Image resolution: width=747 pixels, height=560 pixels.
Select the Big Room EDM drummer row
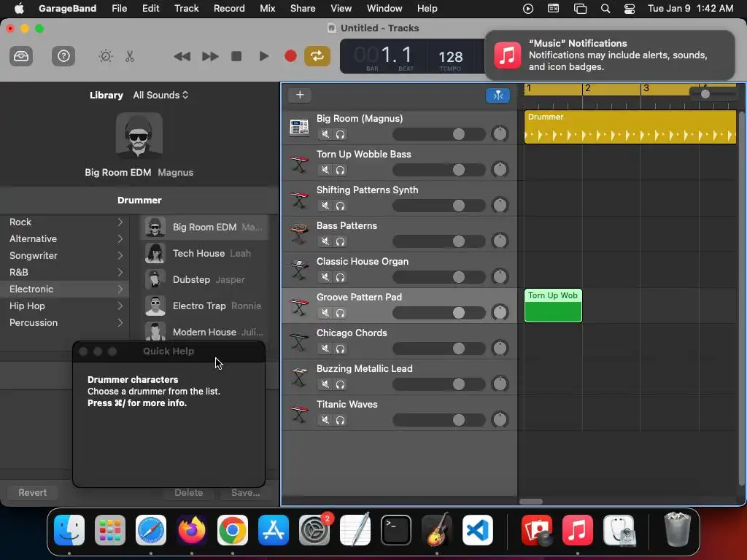click(205, 227)
